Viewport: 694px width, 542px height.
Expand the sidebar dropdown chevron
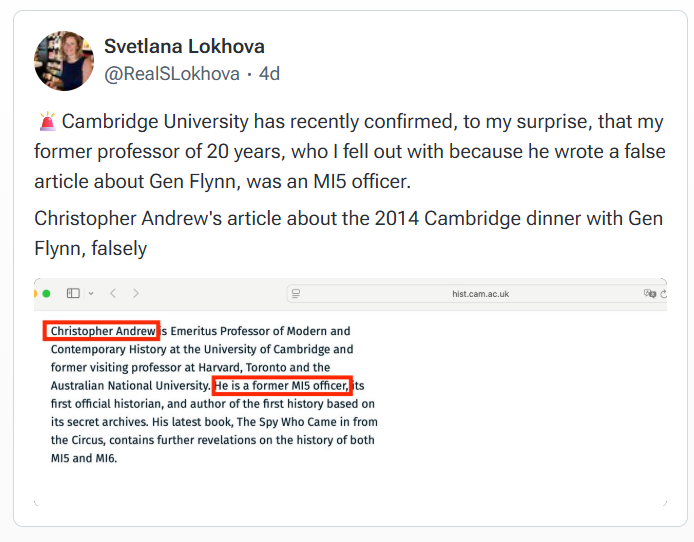pyautogui.click(x=91, y=293)
